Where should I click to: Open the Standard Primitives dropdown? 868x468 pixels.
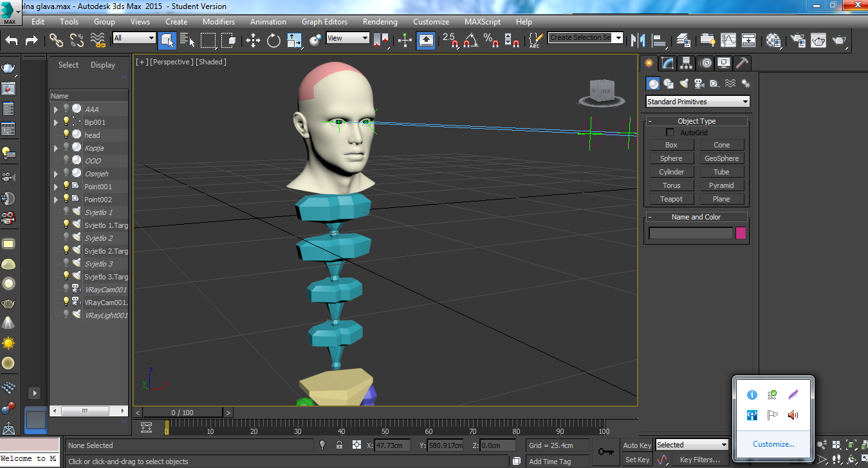[x=697, y=102]
